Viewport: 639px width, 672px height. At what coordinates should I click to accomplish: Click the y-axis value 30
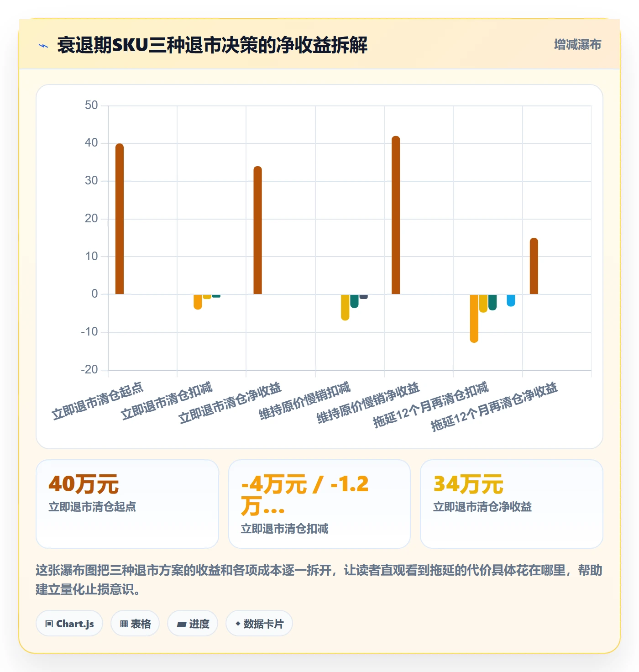pos(91,181)
